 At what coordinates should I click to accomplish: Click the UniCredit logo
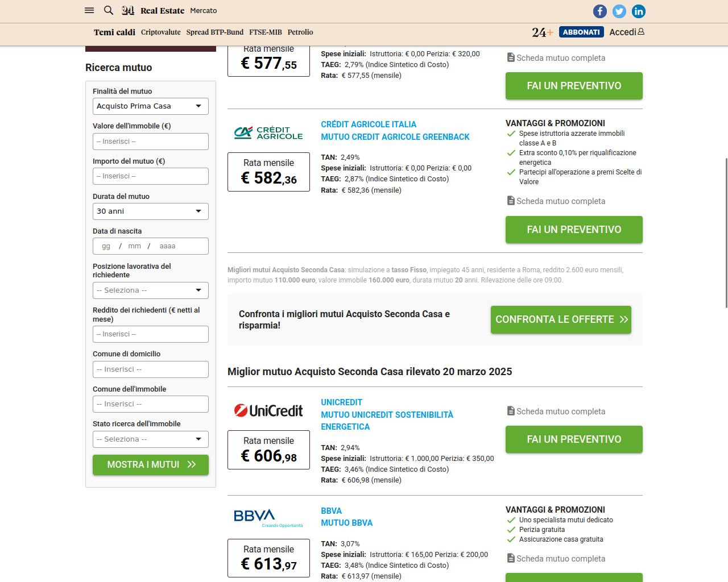pos(268,410)
